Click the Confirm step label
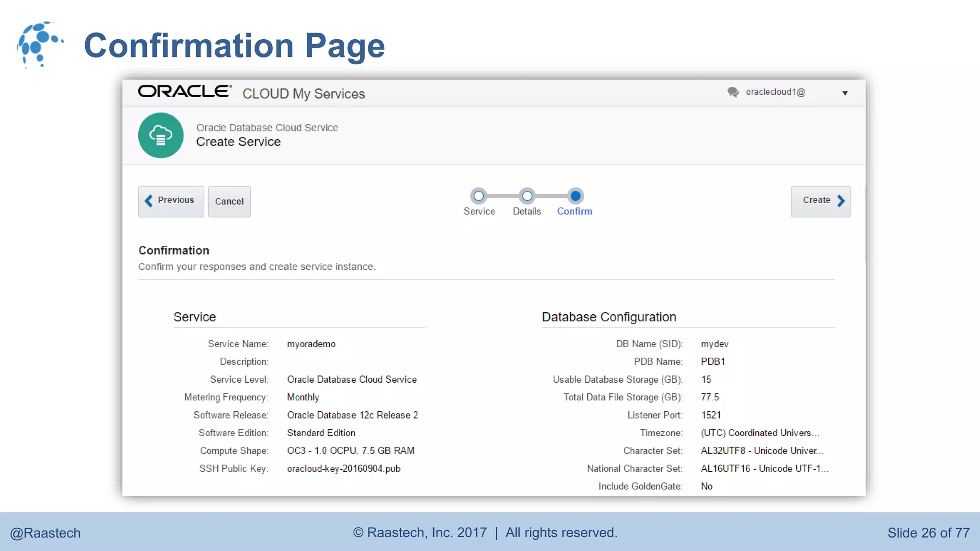The height and width of the screenshot is (551, 980). tap(574, 211)
